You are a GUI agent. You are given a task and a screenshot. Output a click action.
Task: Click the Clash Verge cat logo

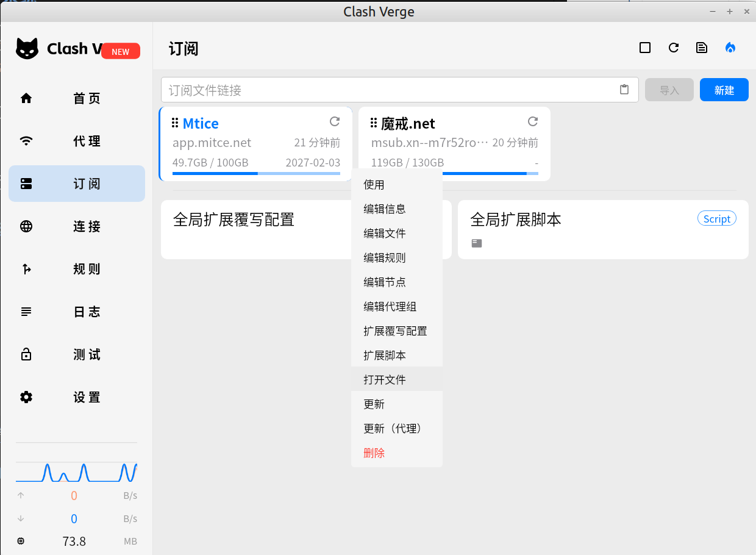(27, 49)
